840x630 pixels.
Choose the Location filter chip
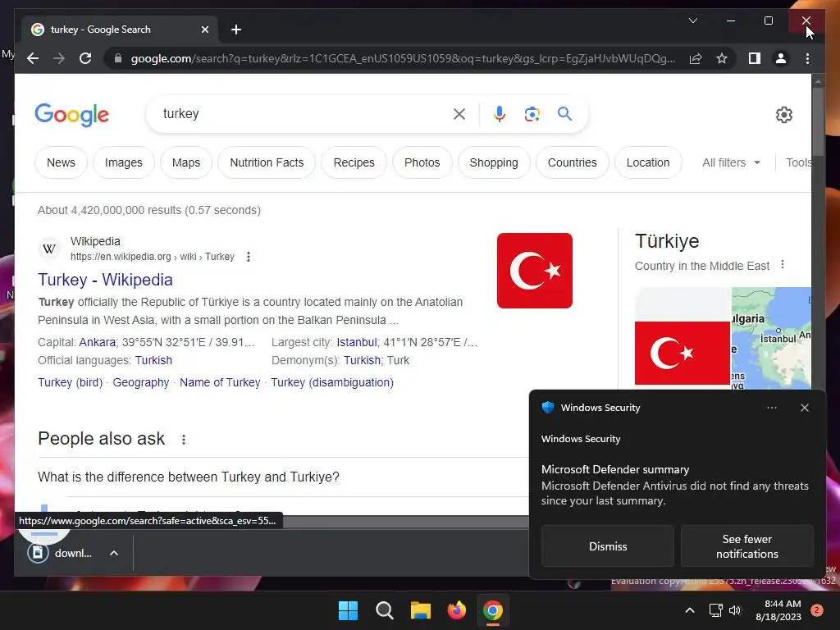pyautogui.click(x=648, y=162)
